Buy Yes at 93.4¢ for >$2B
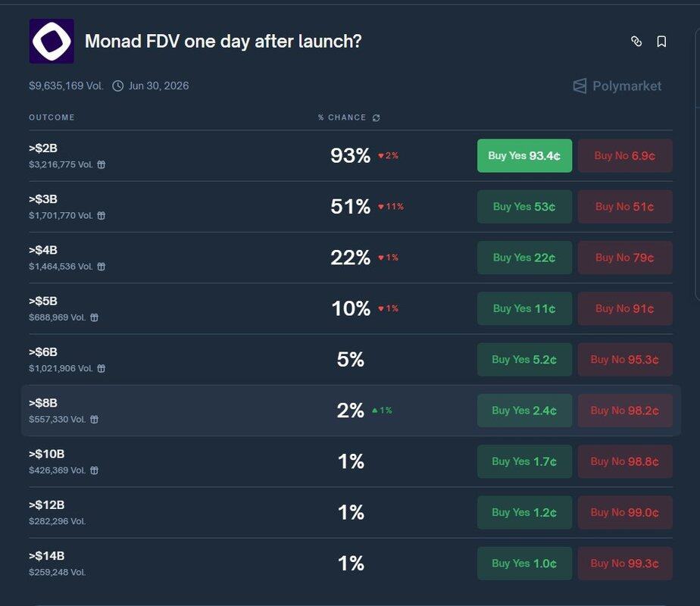The width and height of the screenshot is (700, 606). 524,156
